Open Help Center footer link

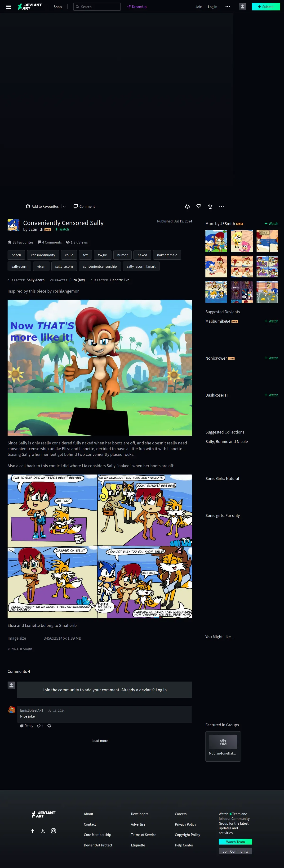(x=184, y=845)
